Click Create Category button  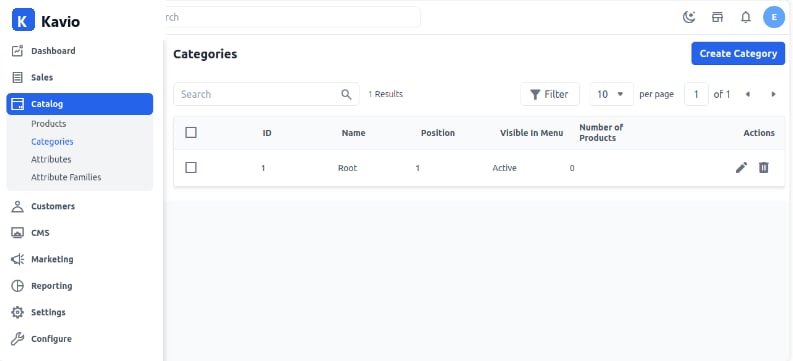point(738,54)
